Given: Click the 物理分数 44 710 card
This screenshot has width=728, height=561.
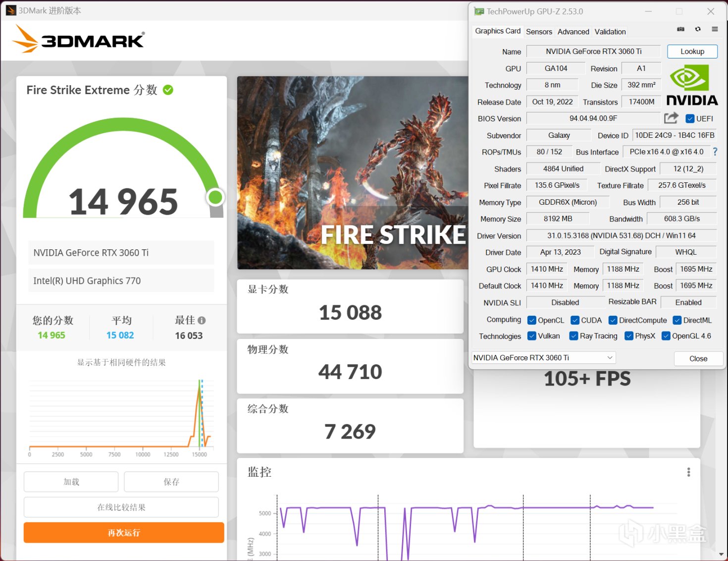Looking at the screenshot, I should [x=350, y=366].
